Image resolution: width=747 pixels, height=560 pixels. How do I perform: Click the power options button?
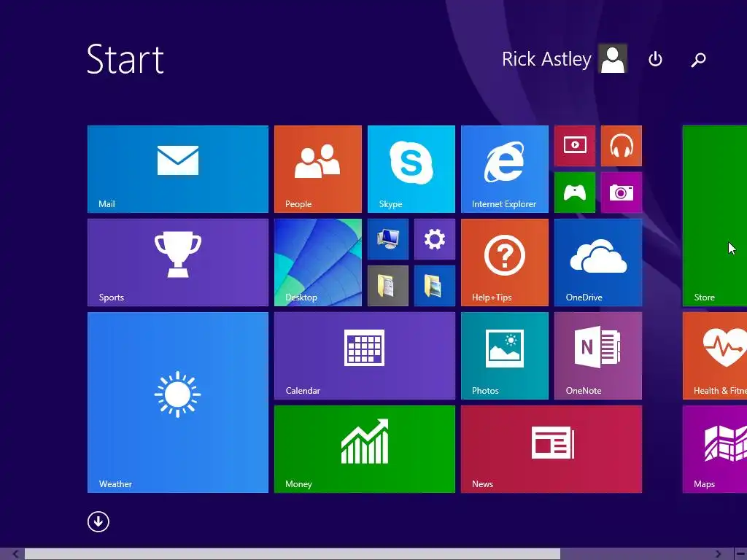click(x=656, y=59)
